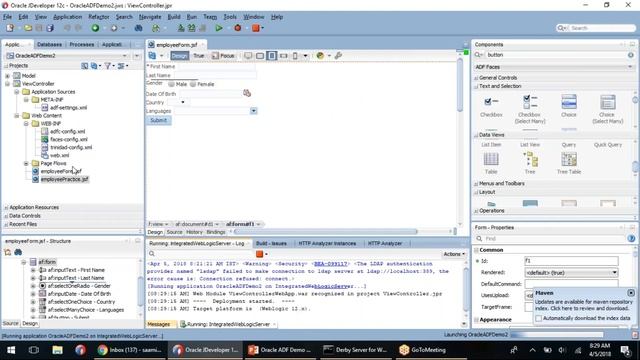Image resolution: width=640 pixels, height=360 pixels.
Task: Click the green back navigation icon
Action: point(95,28)
